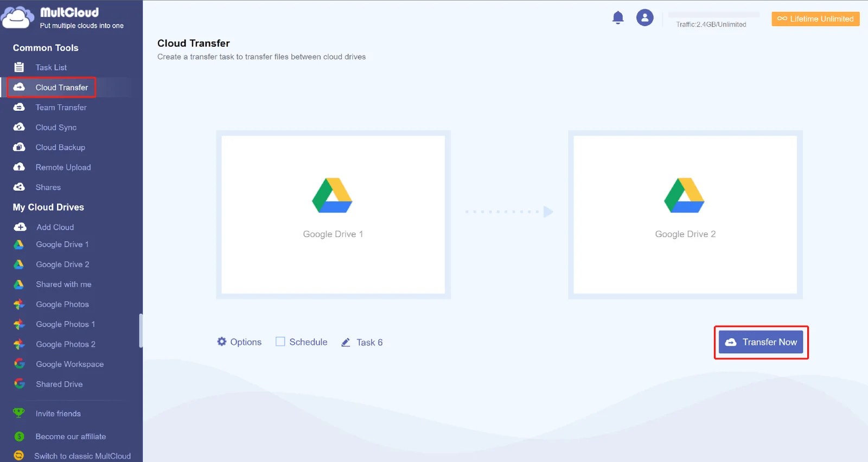Click the Cloud Backup icon
Screen dimensions: 868x462
point(19,147)
